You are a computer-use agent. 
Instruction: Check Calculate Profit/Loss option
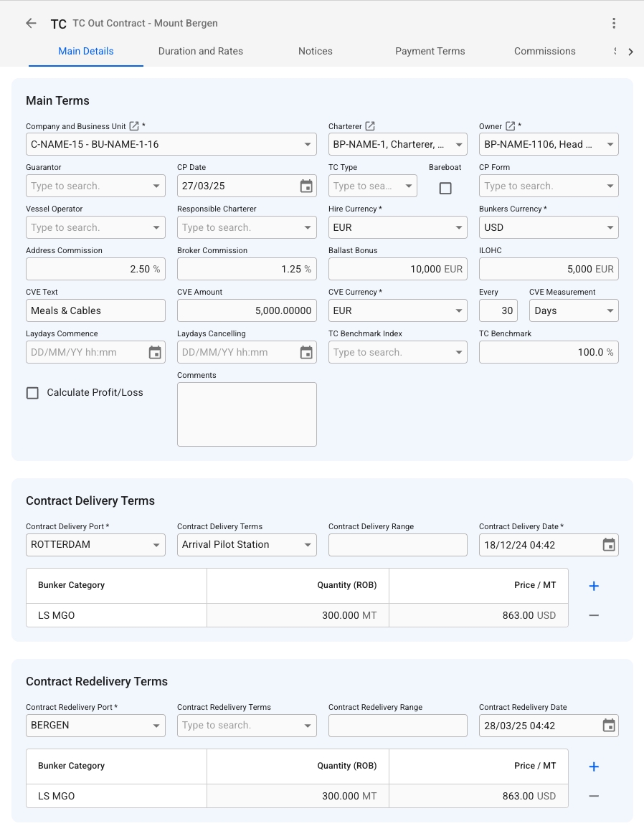click(32, 393)
